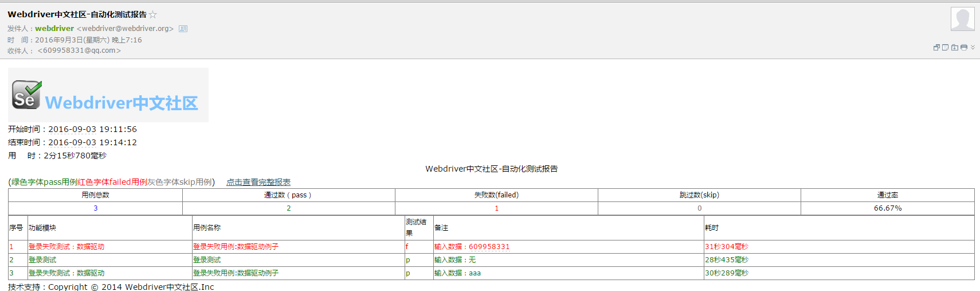Print this email using printer icon
980x291 pixels.
[x=964, y=48]
